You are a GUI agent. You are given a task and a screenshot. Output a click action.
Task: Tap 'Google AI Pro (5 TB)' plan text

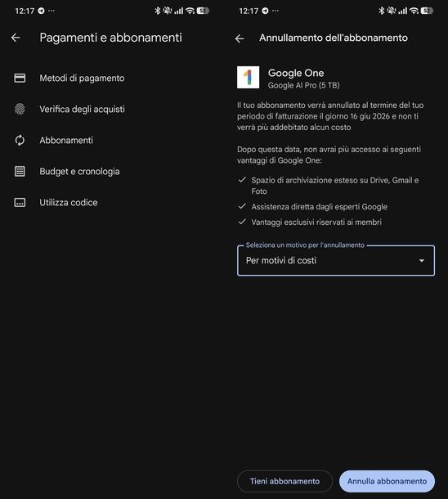(303, 85)
